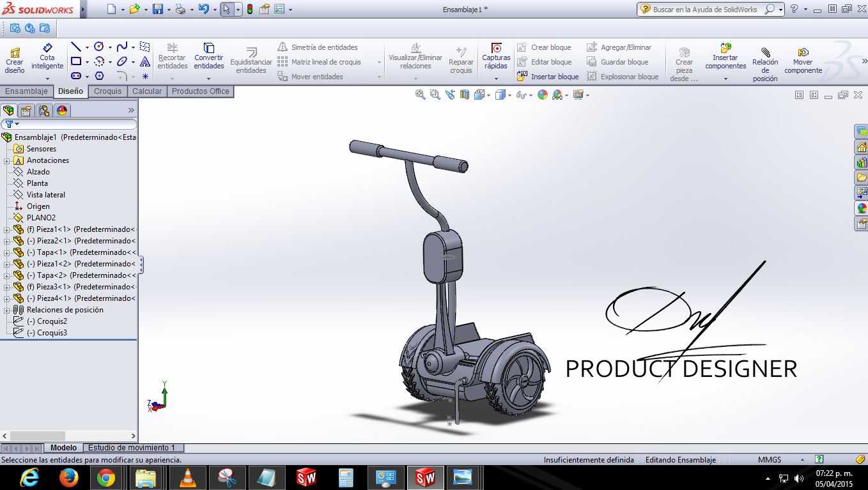The height and width of the screenshot is (490, 868).
Task: Click Zoom to Fit in view toolbar
Action: 420,95
